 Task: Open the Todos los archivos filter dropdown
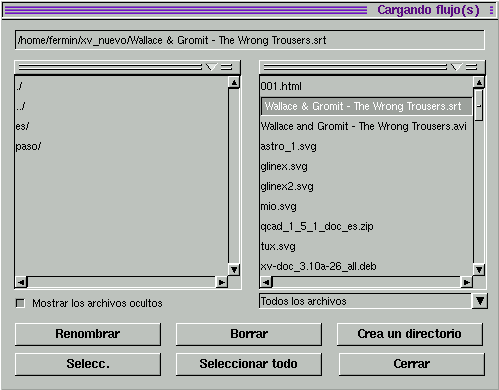tap(480, 301)
